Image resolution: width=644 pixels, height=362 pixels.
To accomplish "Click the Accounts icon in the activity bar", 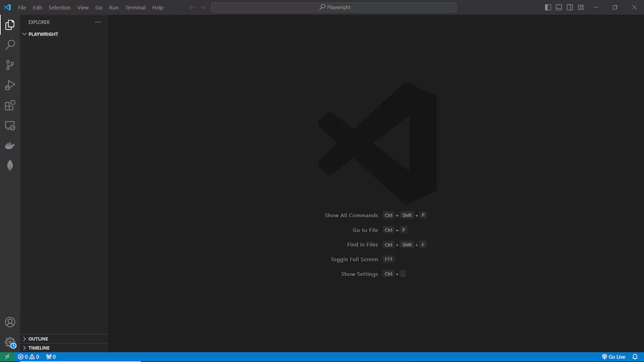I will click(x=10, y=322).
